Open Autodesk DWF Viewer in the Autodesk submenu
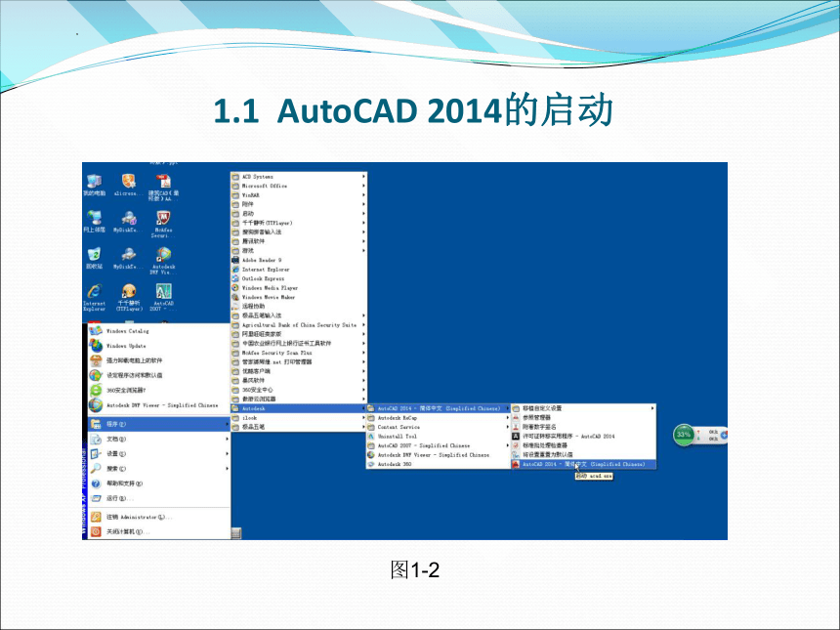Image resolution: width=840 pixels, height=630 pixels. [439, 455]
